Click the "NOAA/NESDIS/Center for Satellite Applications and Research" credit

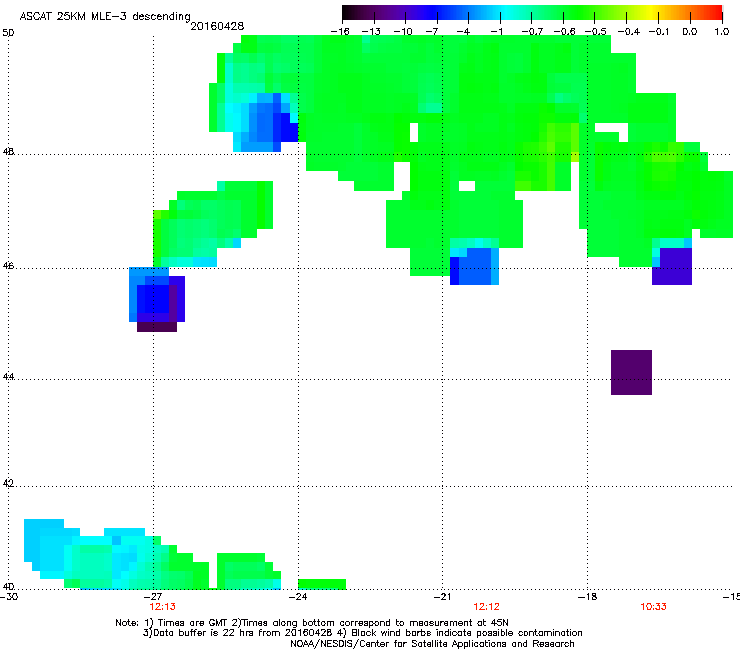[432, 644]
